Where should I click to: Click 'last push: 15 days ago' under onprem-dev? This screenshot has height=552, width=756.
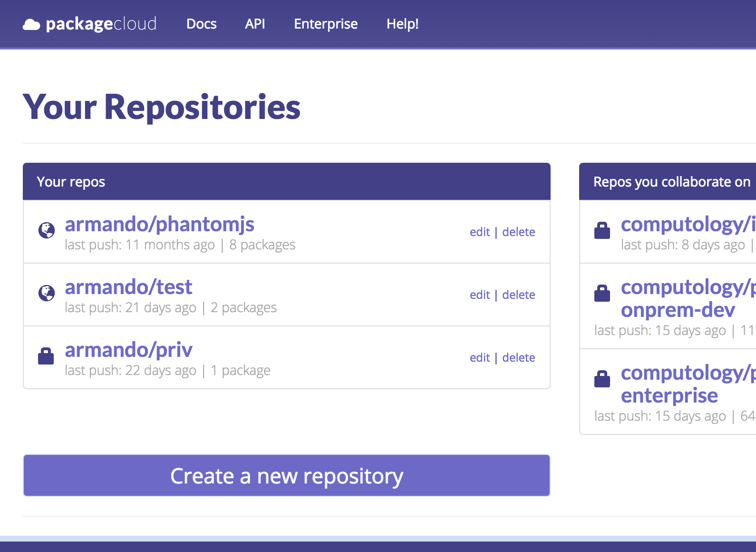pyautogui.click(x=660, y=330)
